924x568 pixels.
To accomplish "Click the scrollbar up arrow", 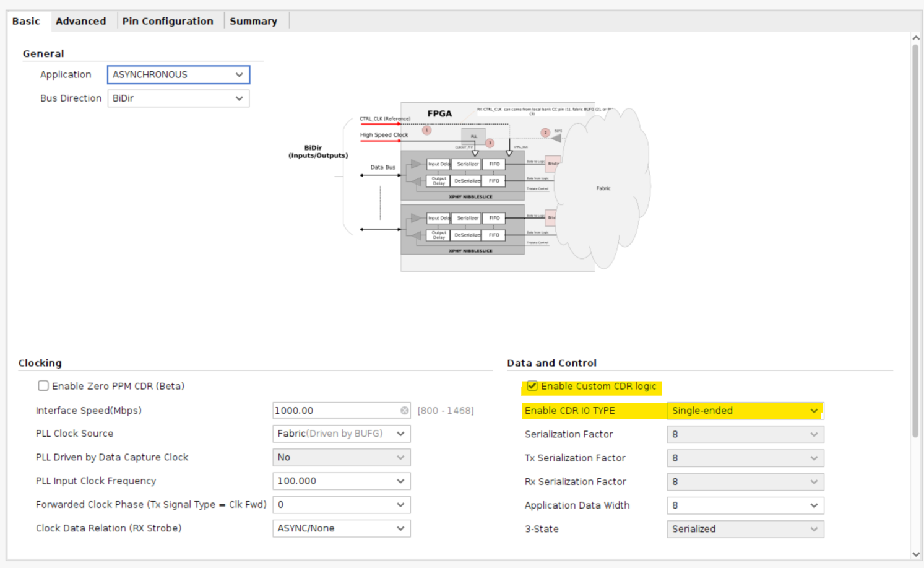I will pyautogui.click(x=917, y=37).
